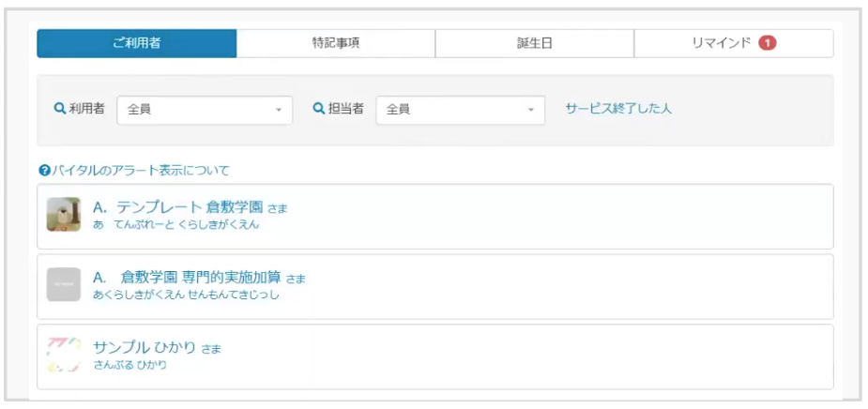
Task: Click the red notification badge on リマインド
Action: (768, 43)
